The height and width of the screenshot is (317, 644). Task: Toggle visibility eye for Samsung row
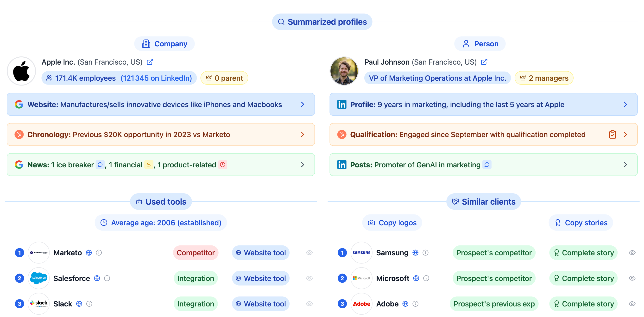click(632, 253)
